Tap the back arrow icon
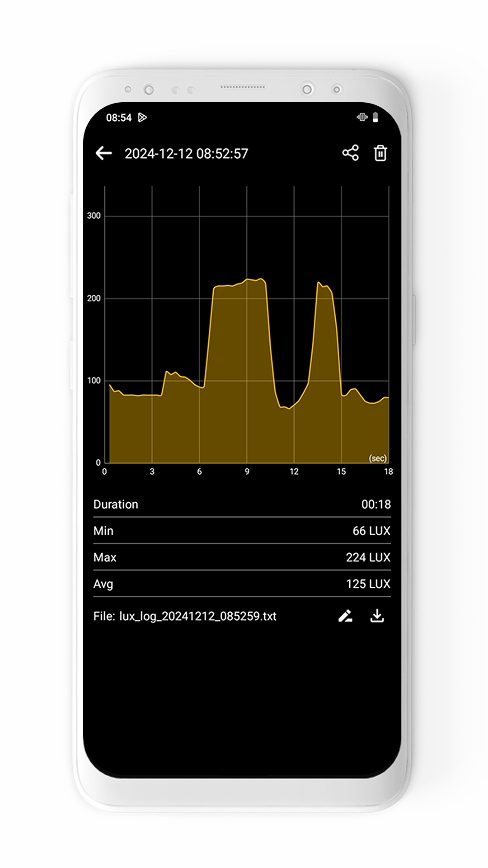 coord(103,153)
